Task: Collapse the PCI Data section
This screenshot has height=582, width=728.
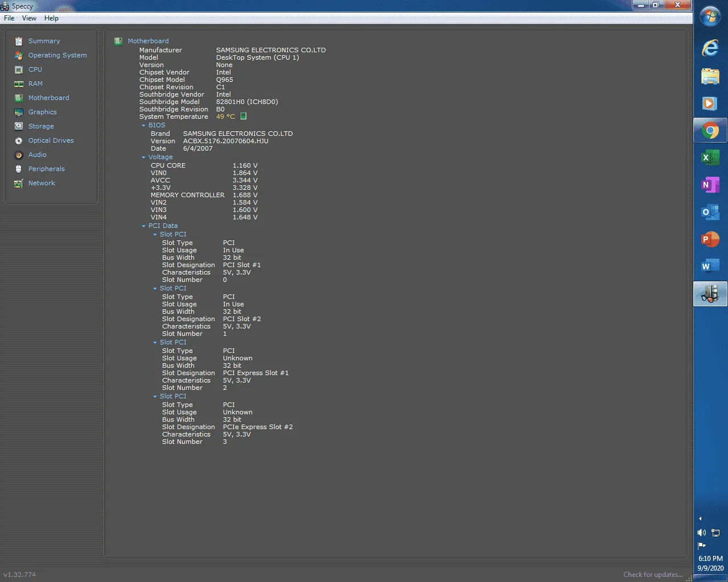Action: 143,226
